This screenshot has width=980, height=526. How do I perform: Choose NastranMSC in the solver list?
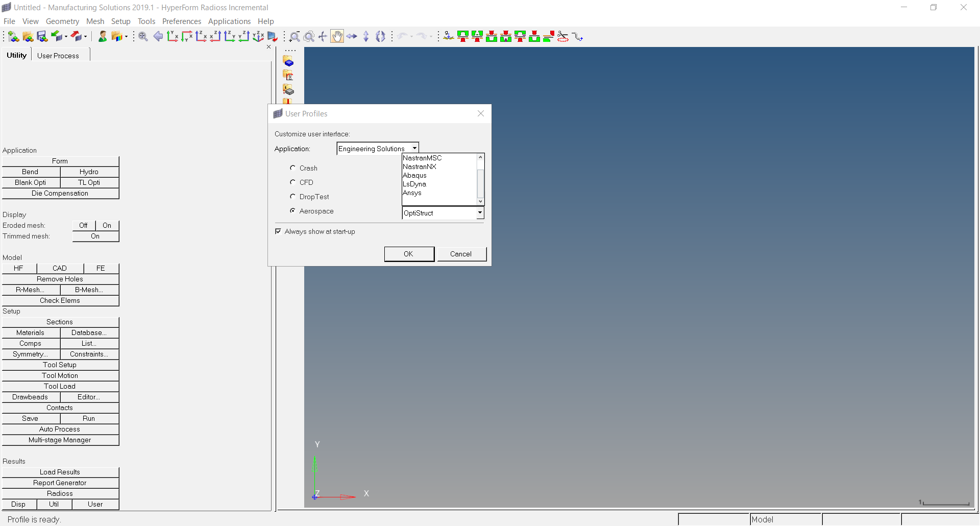[x=422, y=158]
